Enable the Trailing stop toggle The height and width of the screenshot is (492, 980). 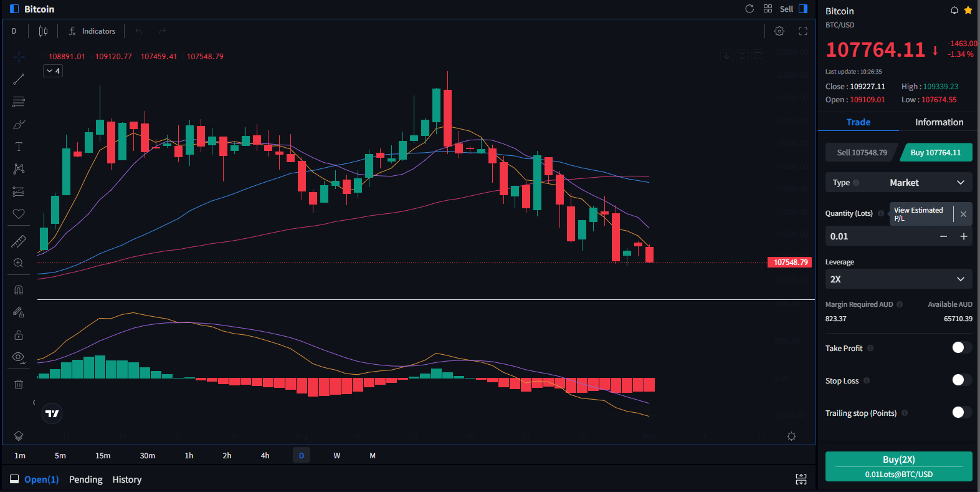(961, 412)
